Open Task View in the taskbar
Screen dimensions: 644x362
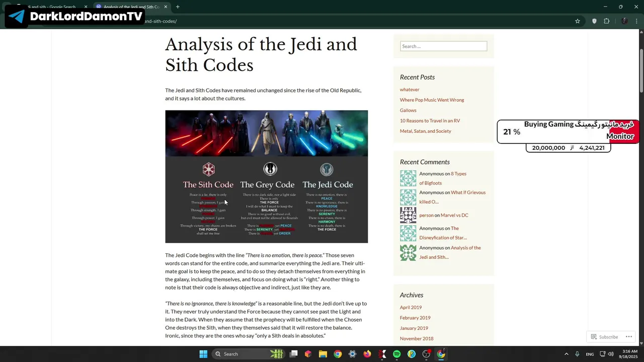pyautogui.click(x=294, y=354)
